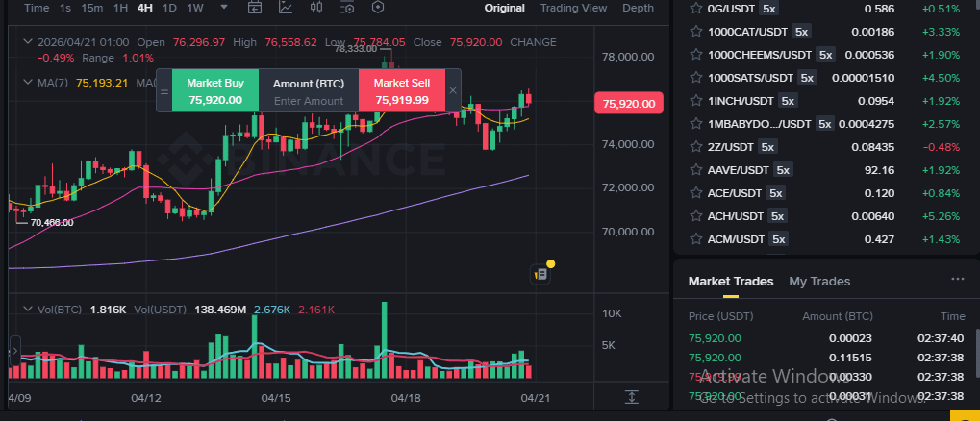
Task: Open the Market Trades three-dot menu
Action: [x=958, y=279]
